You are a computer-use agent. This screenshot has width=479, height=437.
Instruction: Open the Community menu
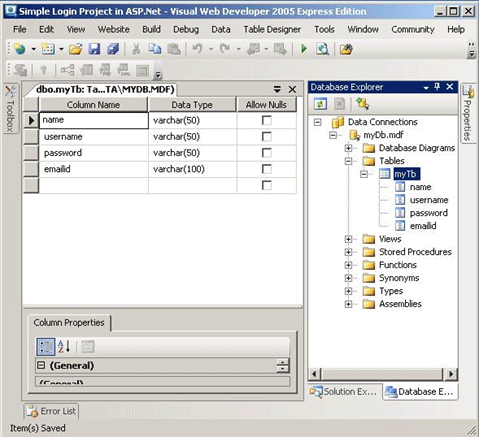tap(413, 29)
